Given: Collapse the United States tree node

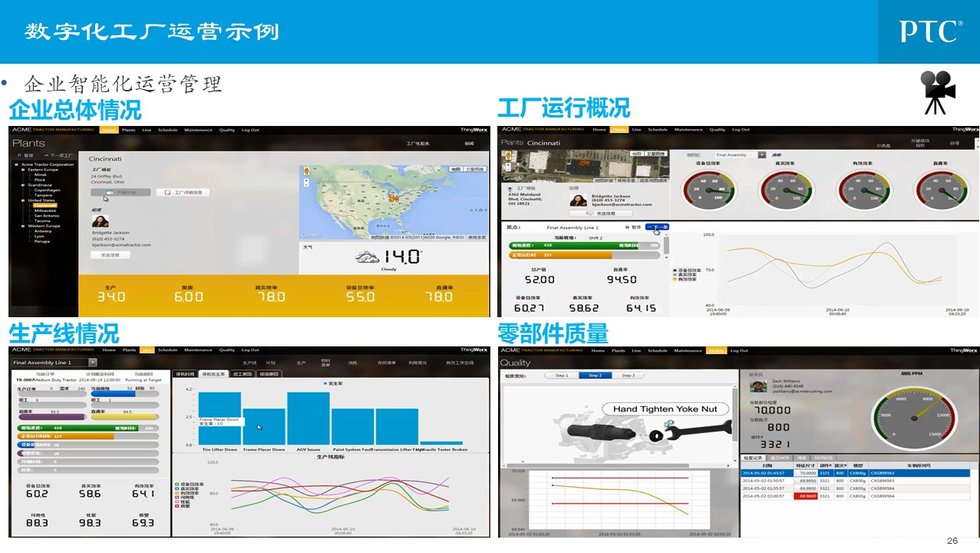Looking at the screenshot, I should 23,200.
